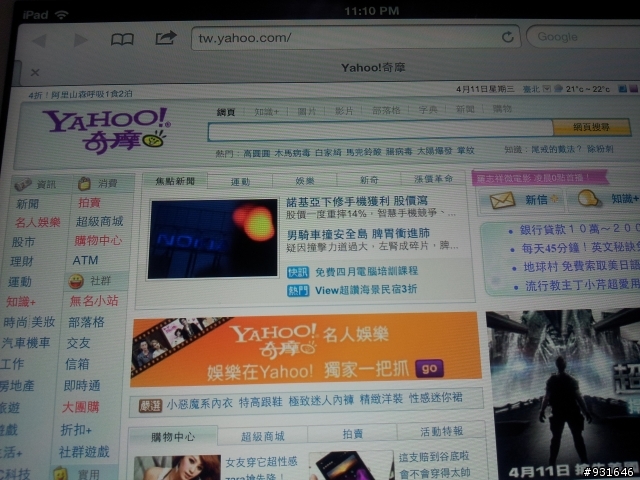Select the 購物 search category
Image resolution: width=640 pixels, height=480 pixels.
point(502,109)
